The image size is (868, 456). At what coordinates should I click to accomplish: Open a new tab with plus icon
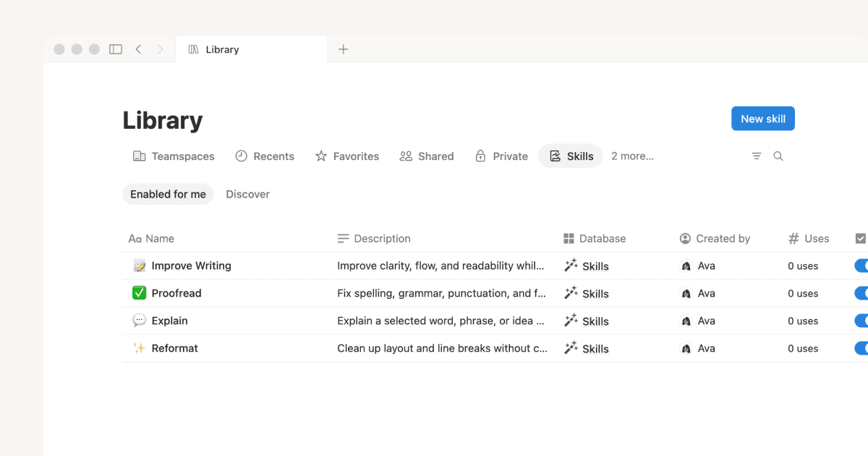click(x=344, y=49)
